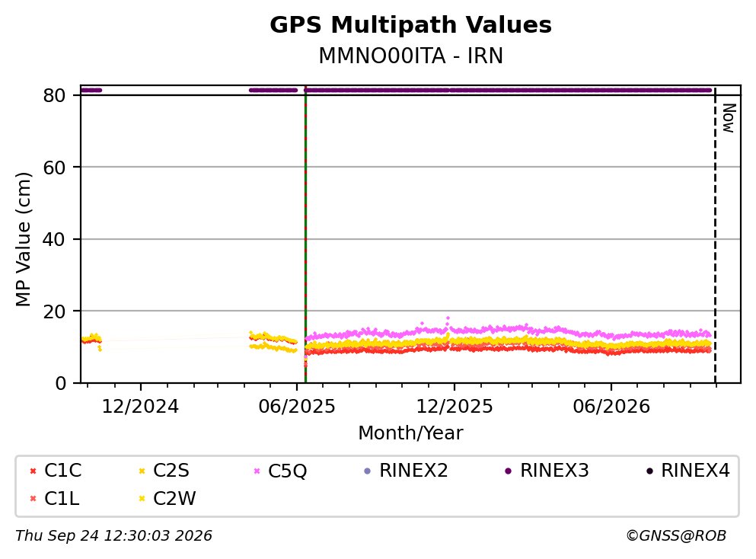Click the 12/2025 x-axis tick label
Viewport: 756px width, 559px height.
pos(455,407)
